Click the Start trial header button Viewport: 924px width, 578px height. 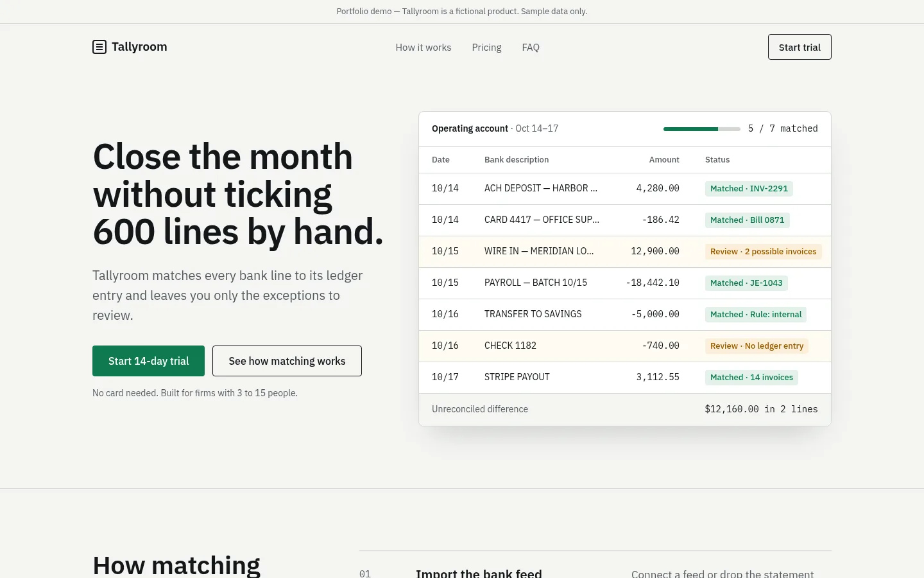800,47
